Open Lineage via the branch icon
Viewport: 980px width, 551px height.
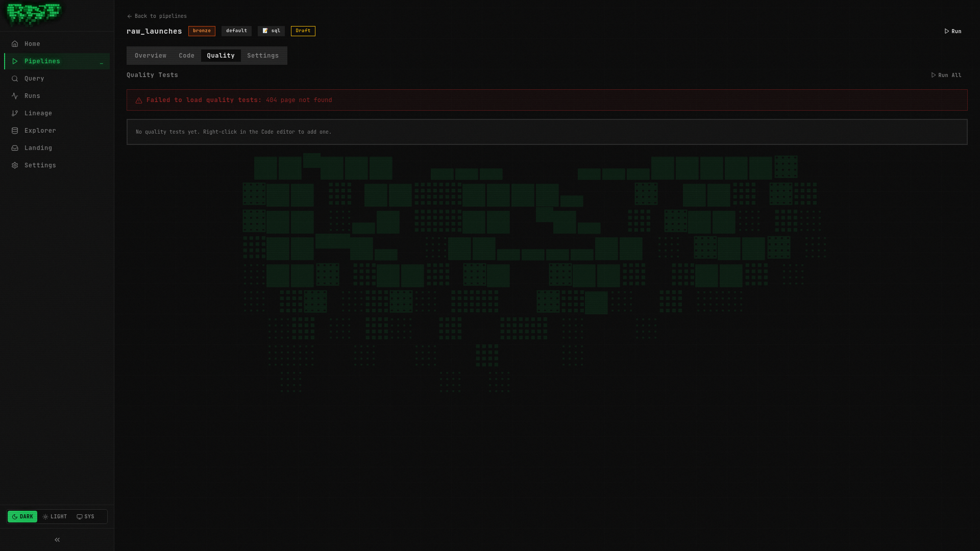pyautogui.click(x=15, y=113)
